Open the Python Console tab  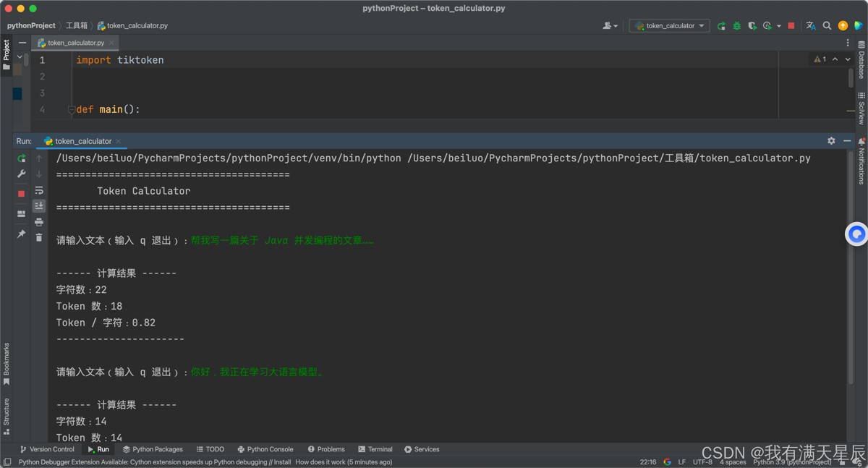(265, 449)
